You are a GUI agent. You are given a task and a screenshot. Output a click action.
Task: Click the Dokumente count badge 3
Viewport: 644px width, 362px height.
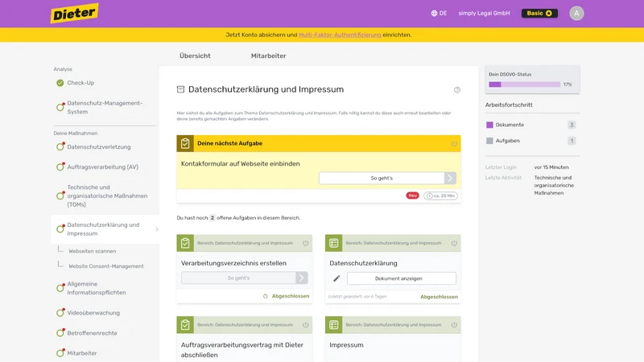pos(572,125)
